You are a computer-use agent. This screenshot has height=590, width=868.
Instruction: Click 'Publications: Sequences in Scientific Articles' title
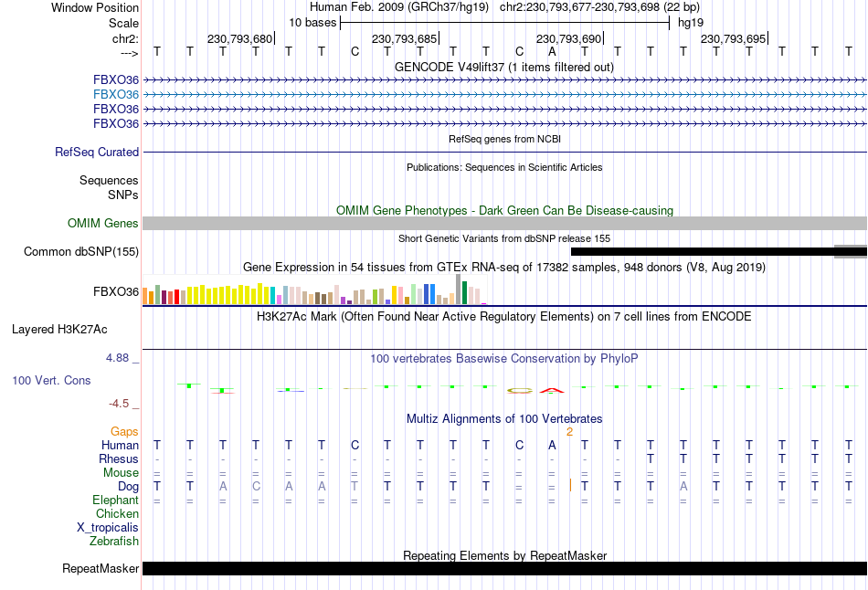[504, 167]
